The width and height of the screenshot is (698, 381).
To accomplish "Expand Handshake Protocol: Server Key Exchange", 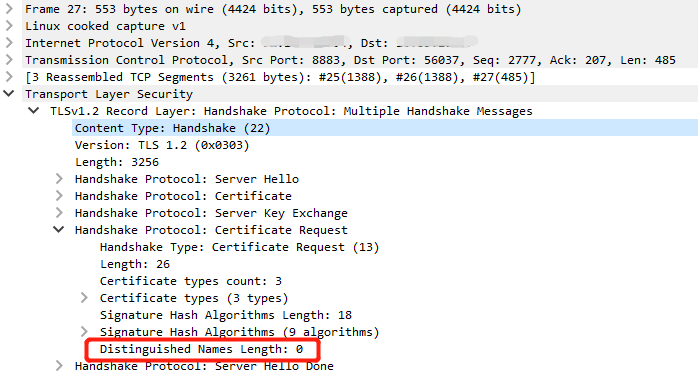I will (x=59, y=213).
